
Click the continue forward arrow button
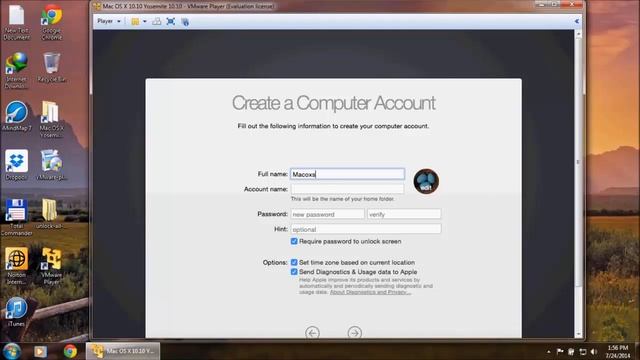[355, 333]
